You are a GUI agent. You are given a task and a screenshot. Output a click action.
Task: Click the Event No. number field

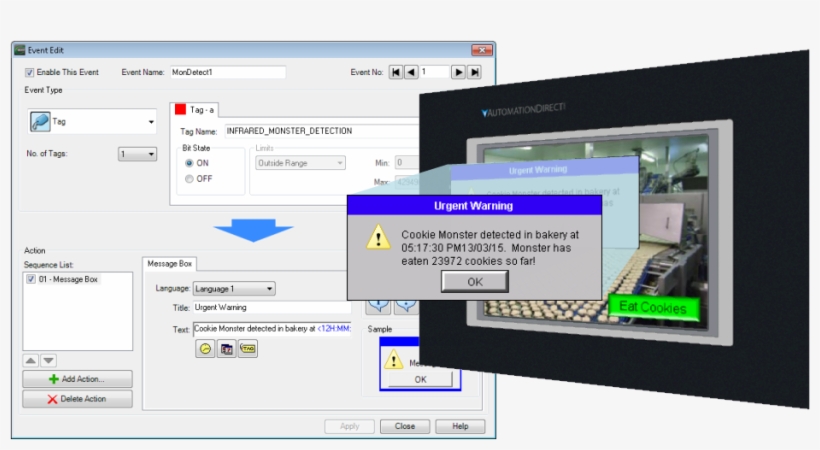(434, 72)
